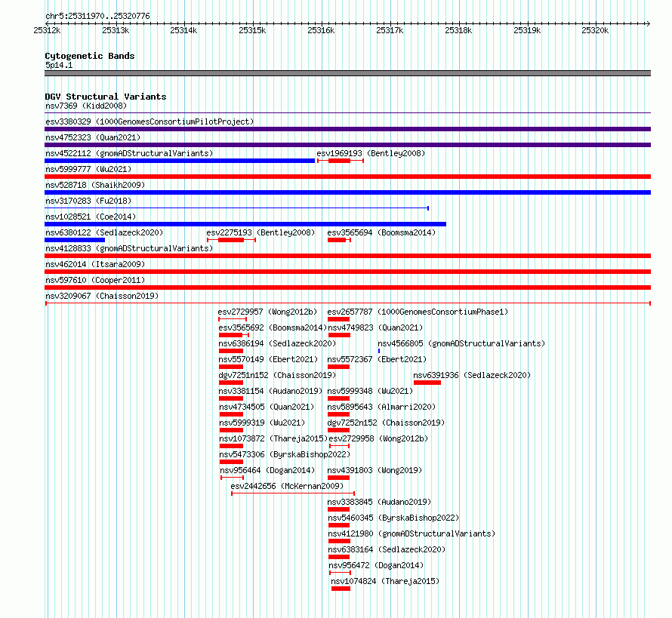Image resolution: width=672 pixels, height=618 pixels.
Task: Select nsv597610 (Cooper2011) label
Action: click(x=95, y=280)
